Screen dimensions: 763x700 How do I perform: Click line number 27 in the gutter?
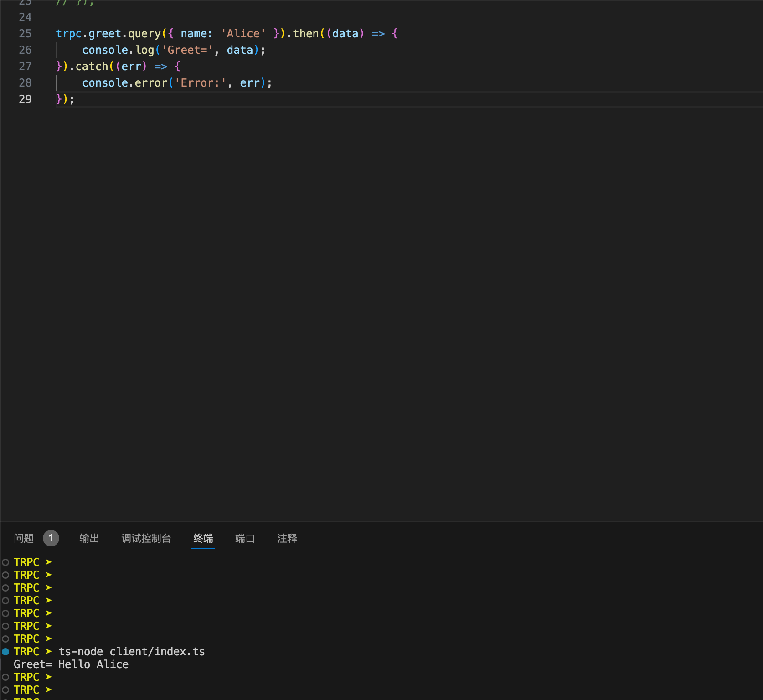click(x=26, y=66)
